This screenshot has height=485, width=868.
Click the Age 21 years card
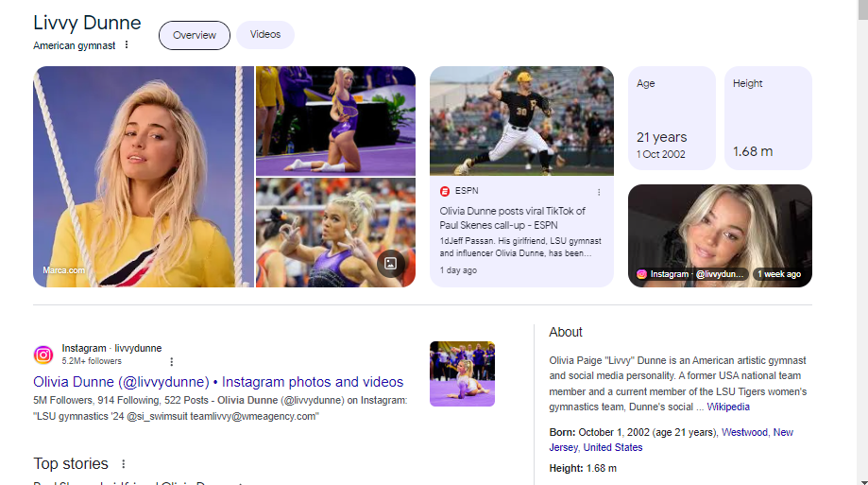point(672,118)
